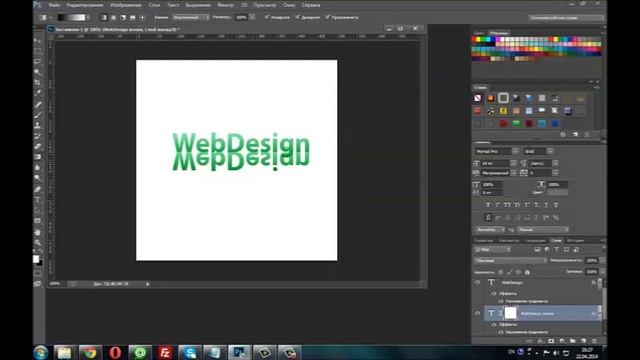Filter layers by adjustment layers icon
Screen dimensions: 640x360
(x=547, y=249)
